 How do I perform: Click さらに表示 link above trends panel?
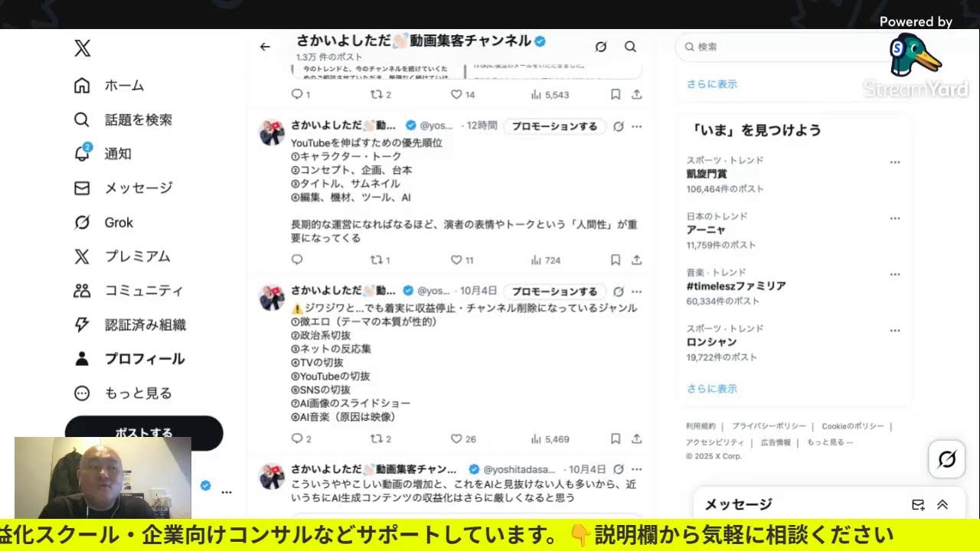click(x=711, y=84)
